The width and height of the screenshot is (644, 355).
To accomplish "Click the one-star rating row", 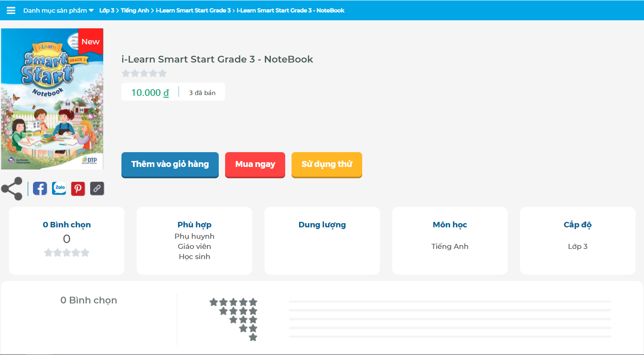I will coord(253,337).
